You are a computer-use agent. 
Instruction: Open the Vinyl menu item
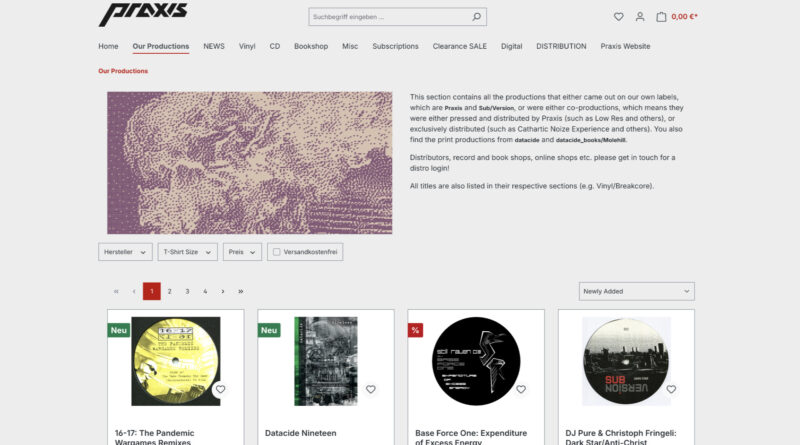pos(247,46)
